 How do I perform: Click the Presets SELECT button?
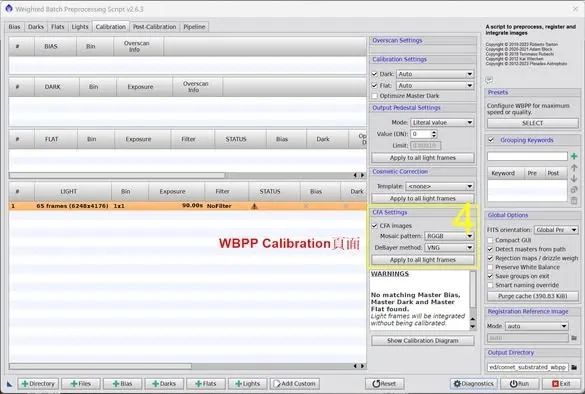[x=533, y=123]
